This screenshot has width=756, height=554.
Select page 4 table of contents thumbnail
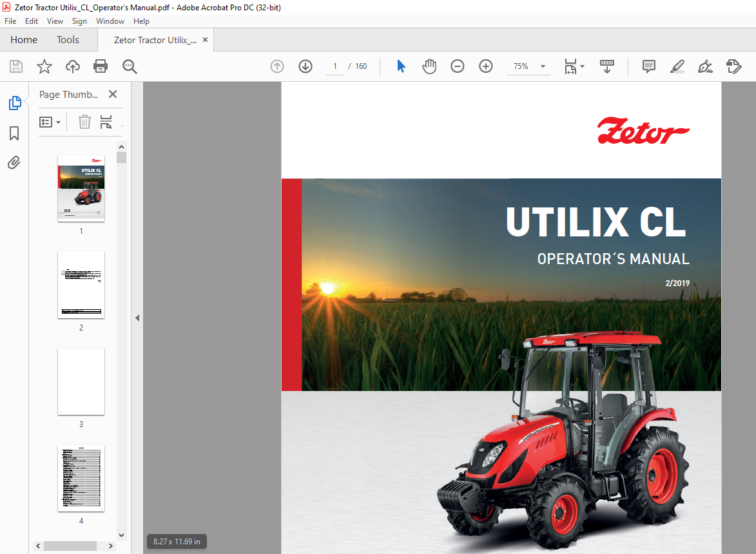click(81, 479)
